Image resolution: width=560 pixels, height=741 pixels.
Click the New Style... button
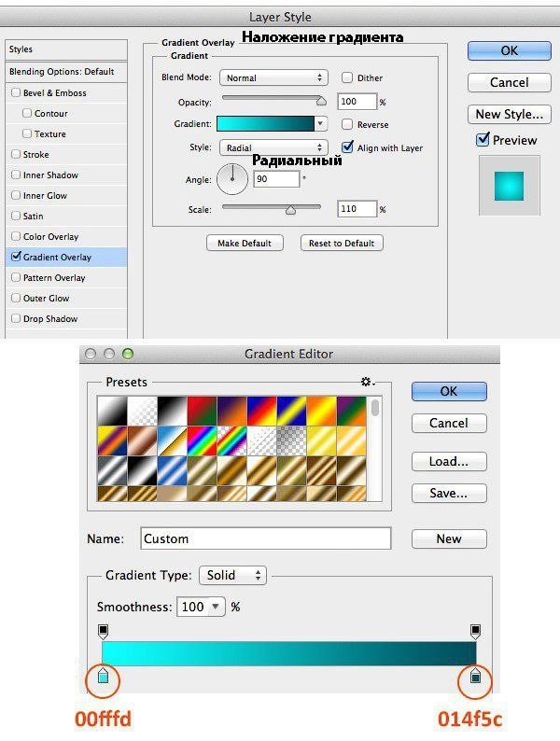click(x=510, y=114)
